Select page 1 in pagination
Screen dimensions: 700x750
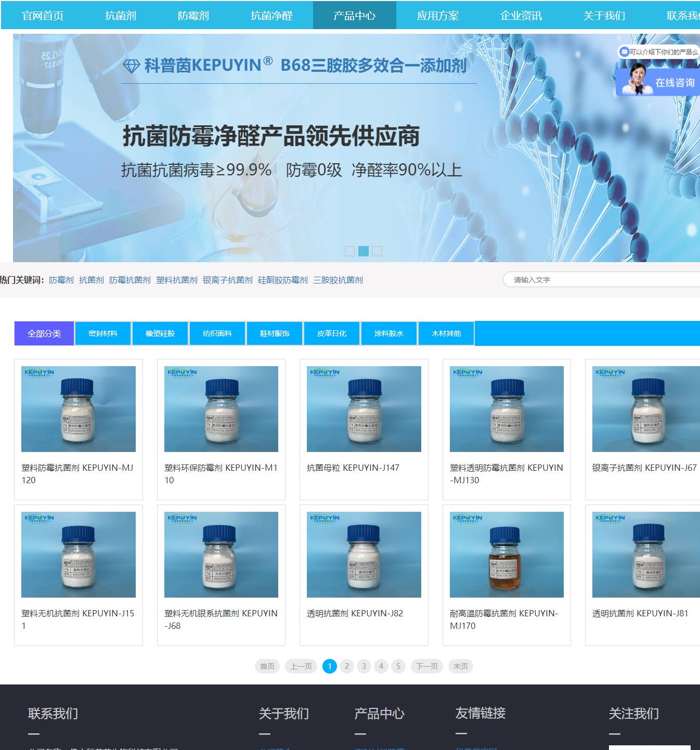330,666
